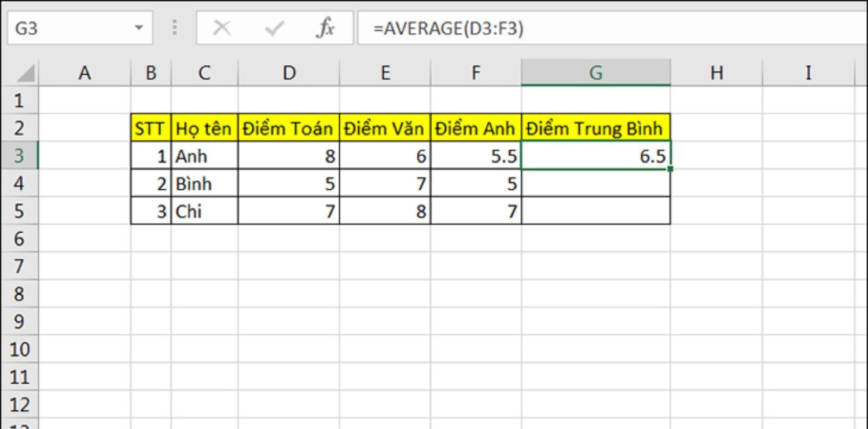Click the Điểm Trung Bình header cell

click(596, 128)
